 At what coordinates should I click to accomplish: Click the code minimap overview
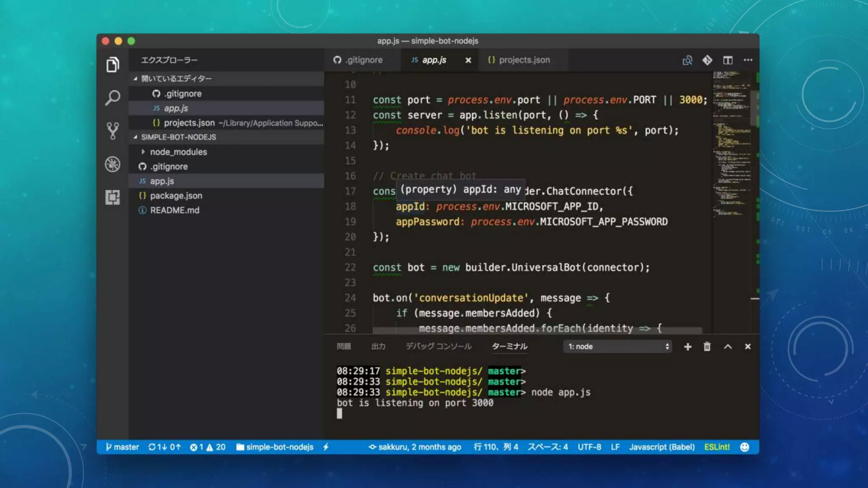(x=732, y=144)
